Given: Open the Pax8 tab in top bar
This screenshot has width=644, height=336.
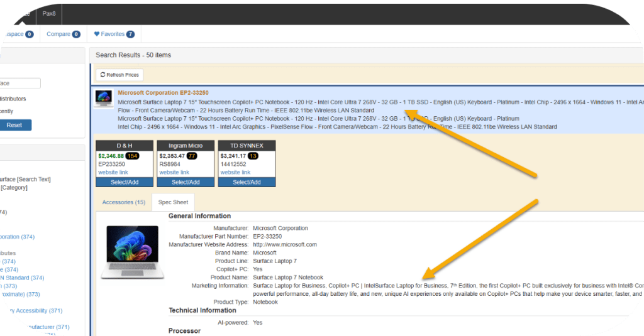Looking at the screenshot, I should 48,13.
